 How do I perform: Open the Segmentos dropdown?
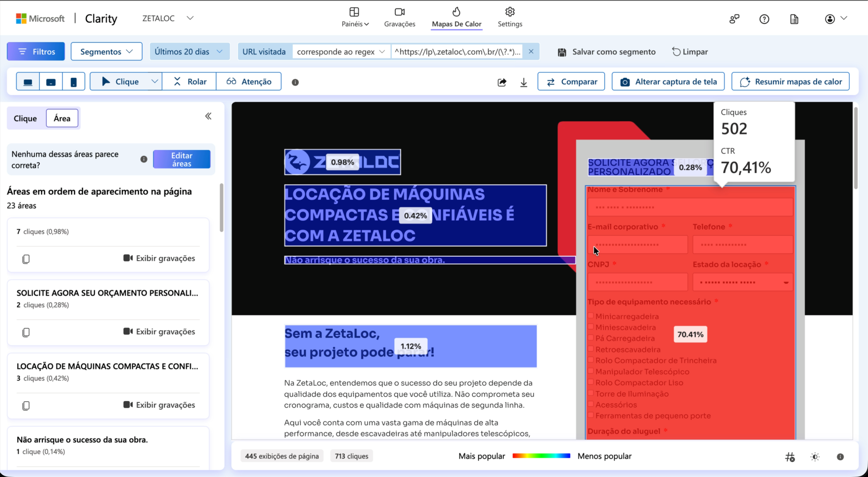click(106, 52)
